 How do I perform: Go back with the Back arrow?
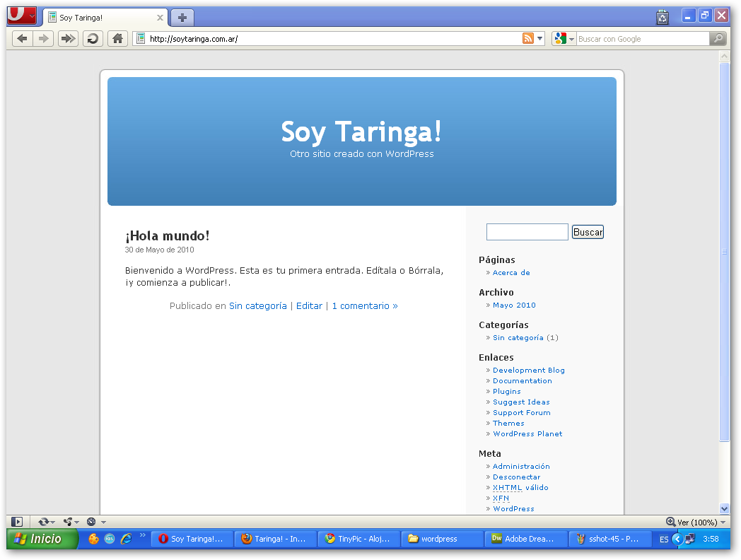coord(22,39)
